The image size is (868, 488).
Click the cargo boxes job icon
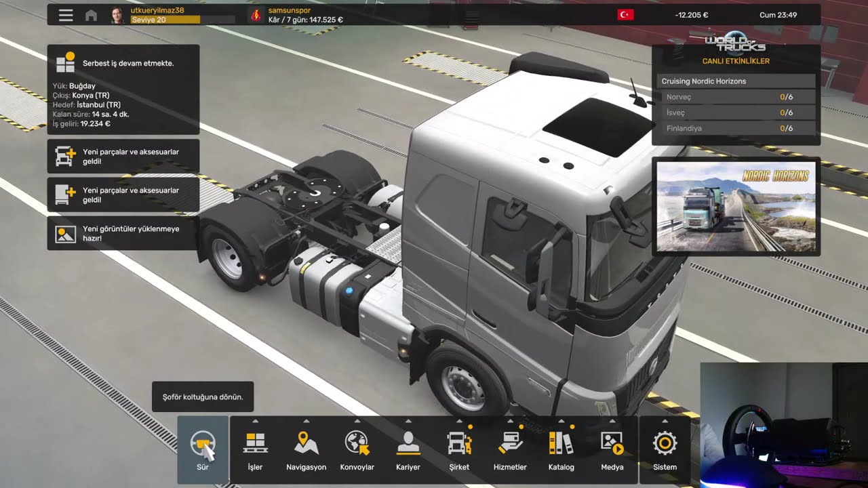tap(66, 62)
